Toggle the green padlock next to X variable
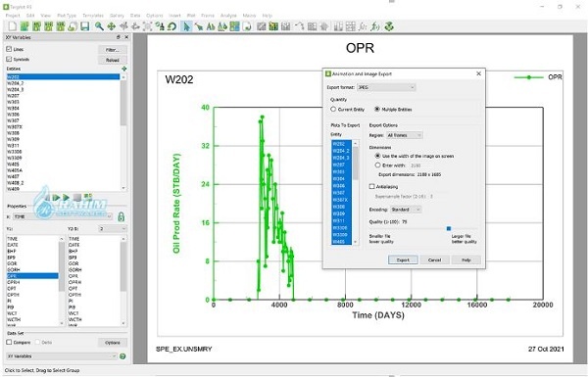 (122, 216)
